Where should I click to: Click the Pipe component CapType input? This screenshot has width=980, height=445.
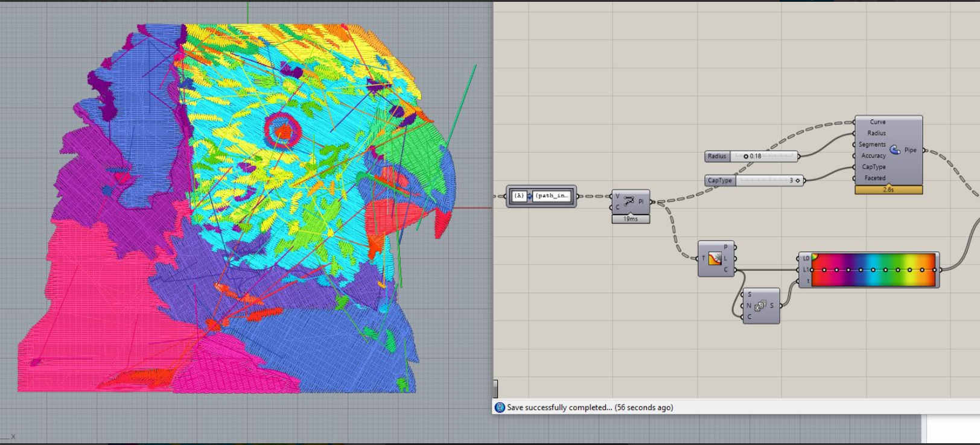point(874,167)
